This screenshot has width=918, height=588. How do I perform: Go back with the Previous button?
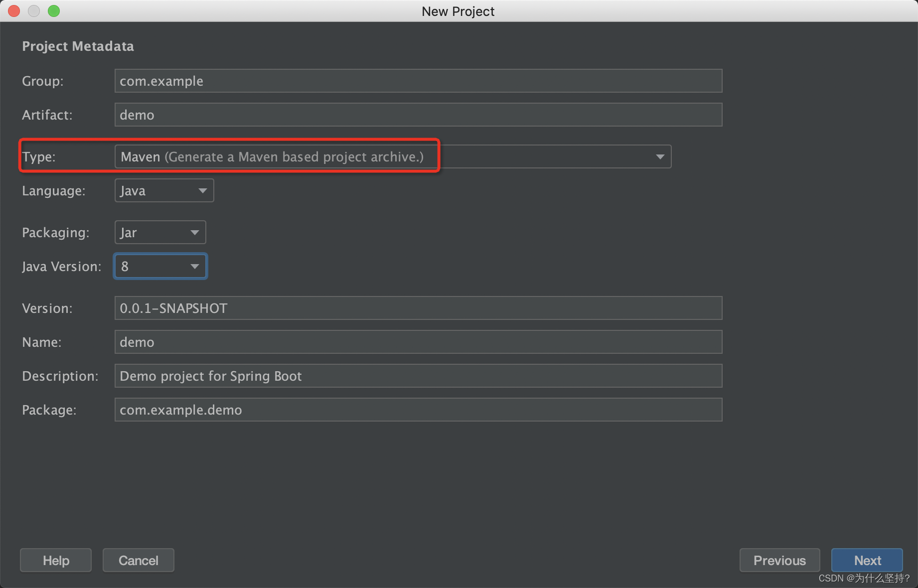[779, 560]
